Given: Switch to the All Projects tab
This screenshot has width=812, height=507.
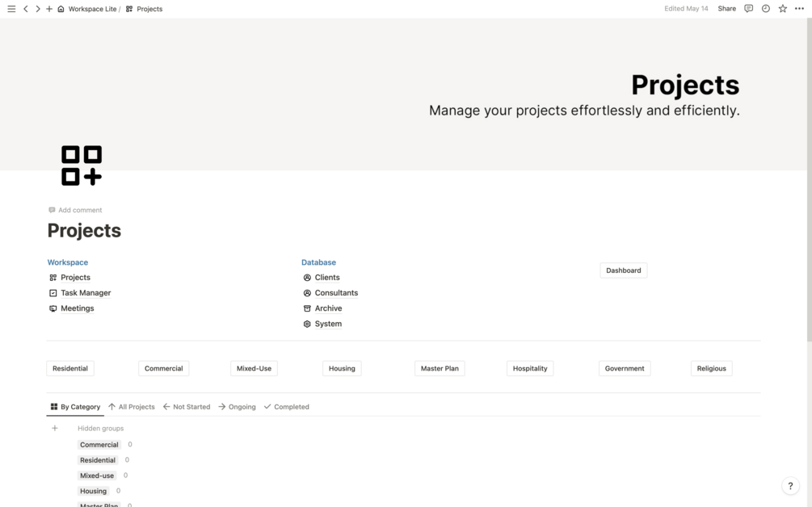Looking at the screenshot, I should click(x=132, y=407).
